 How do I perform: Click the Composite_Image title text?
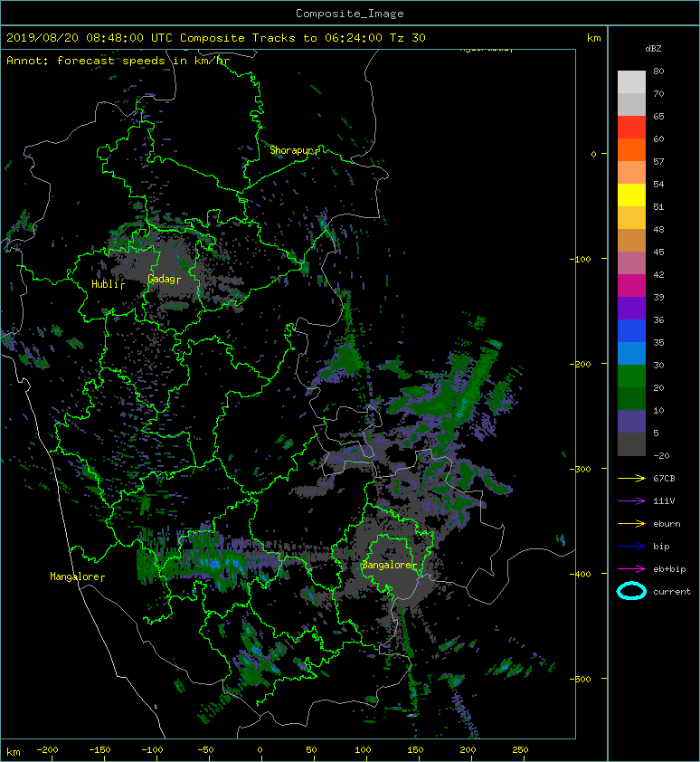click(350, 14)
